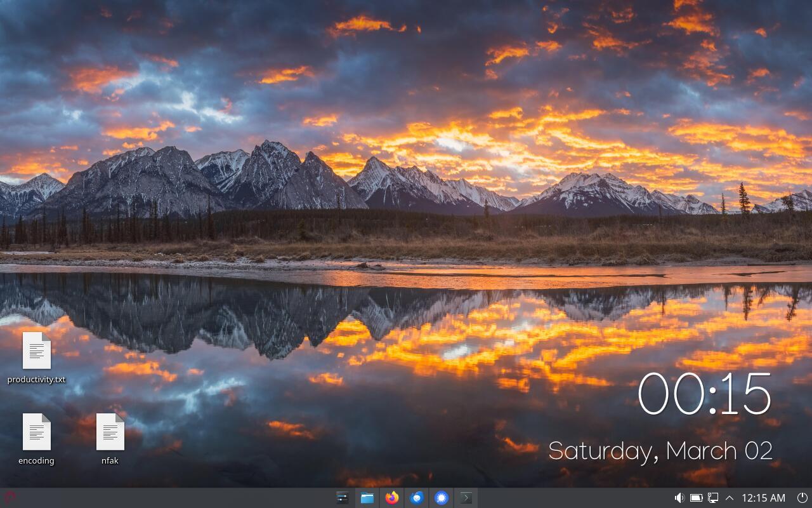Select the nfak file on the desktop
The width and height of the screenshot is (812, 508).
tap(110, 439)
